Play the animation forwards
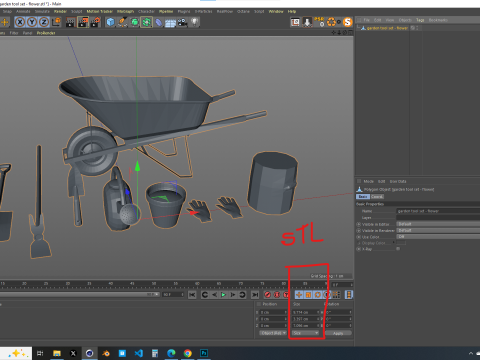 [x=224, y=295]
